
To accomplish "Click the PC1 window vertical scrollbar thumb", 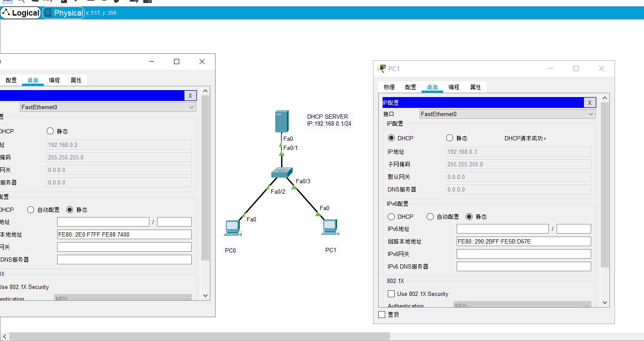I will (605, 185).
